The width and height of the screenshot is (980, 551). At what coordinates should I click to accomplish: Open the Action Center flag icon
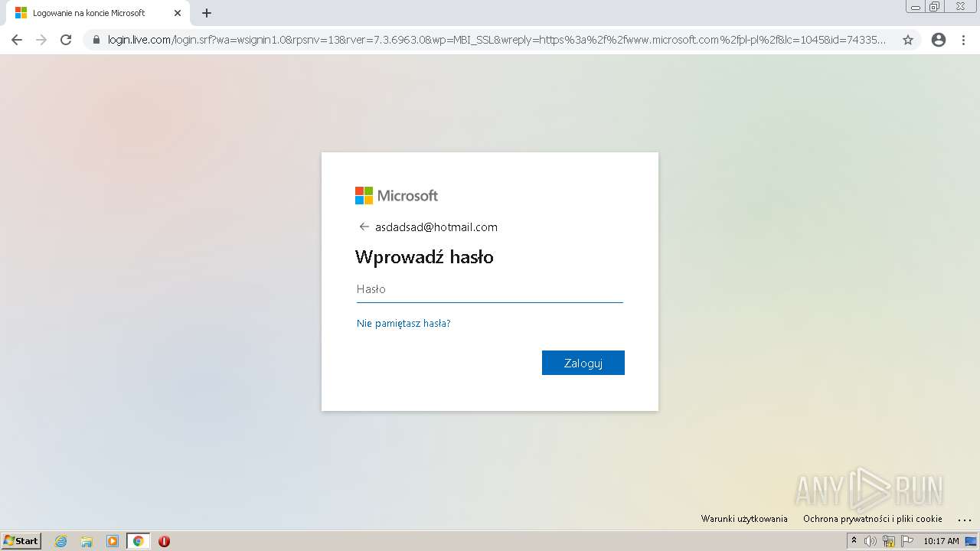click(x=907, y=541)
